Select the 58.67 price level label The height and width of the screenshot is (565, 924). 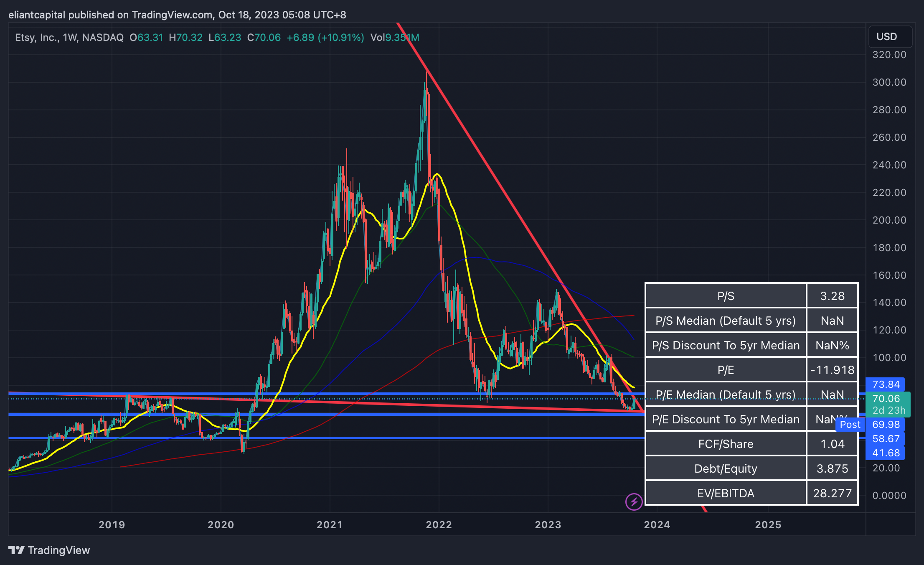886,439
